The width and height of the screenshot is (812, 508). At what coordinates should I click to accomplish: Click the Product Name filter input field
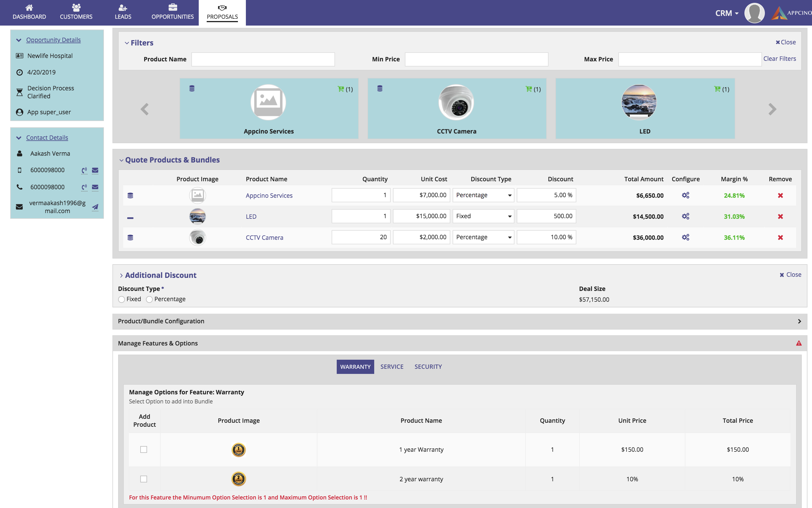[263, 59]
